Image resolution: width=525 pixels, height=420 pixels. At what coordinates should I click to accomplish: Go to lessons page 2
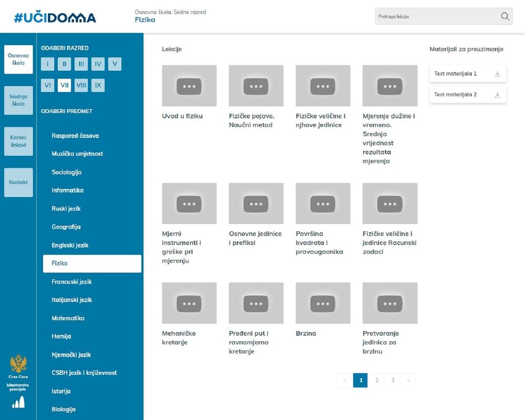[x=376, y=381]
